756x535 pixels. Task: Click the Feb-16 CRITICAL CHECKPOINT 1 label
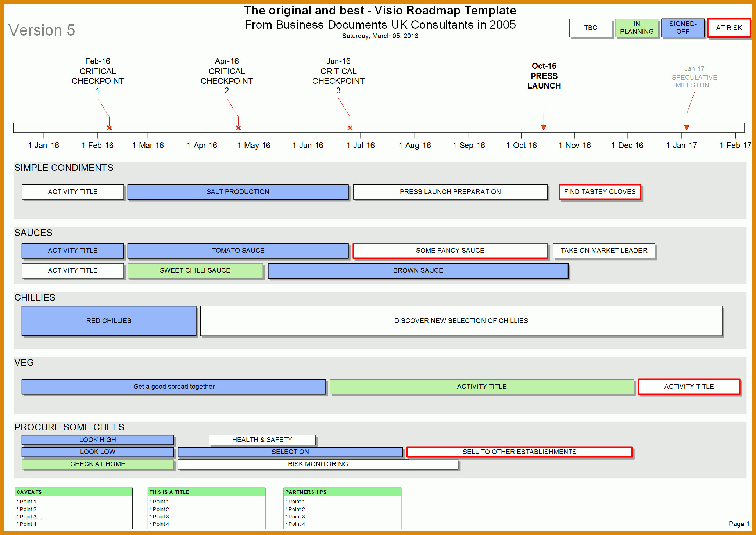click(98, 76)
